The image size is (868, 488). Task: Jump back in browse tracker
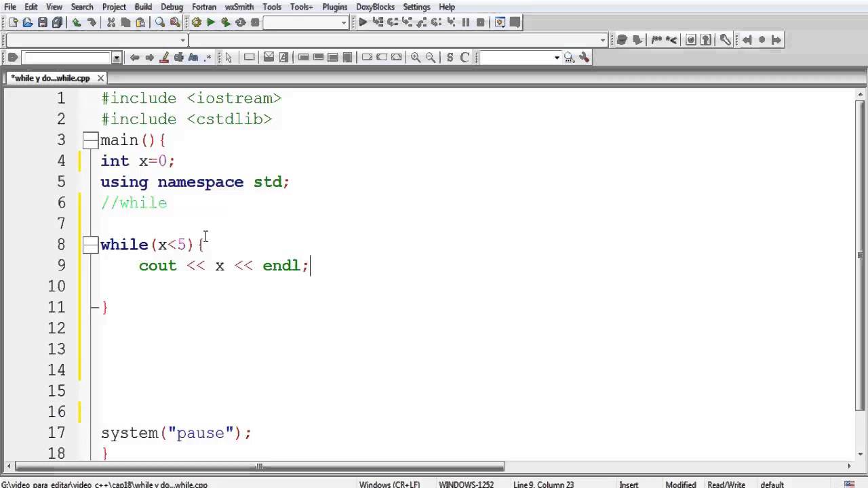click(747, 40)
